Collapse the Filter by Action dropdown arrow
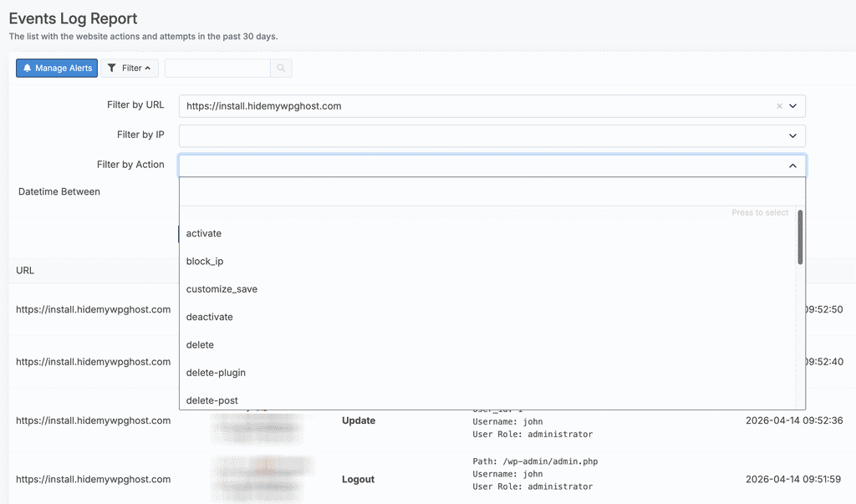Viewport: 856px width, 504px height. point(792,165)
